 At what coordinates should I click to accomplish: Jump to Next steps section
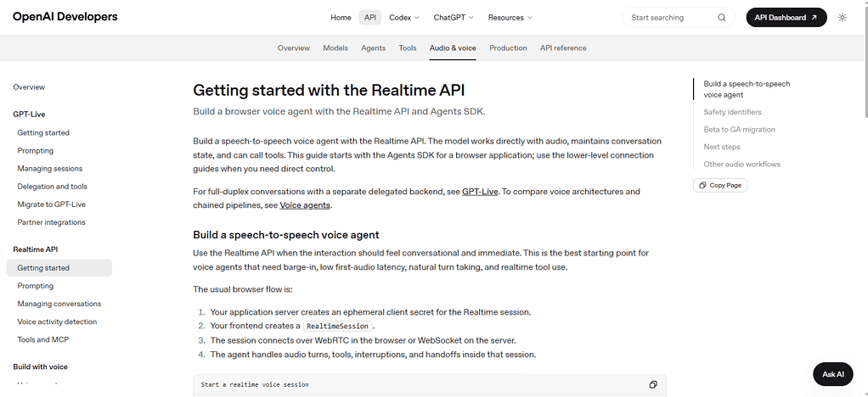pyautogui.click(x=722, y=147)
